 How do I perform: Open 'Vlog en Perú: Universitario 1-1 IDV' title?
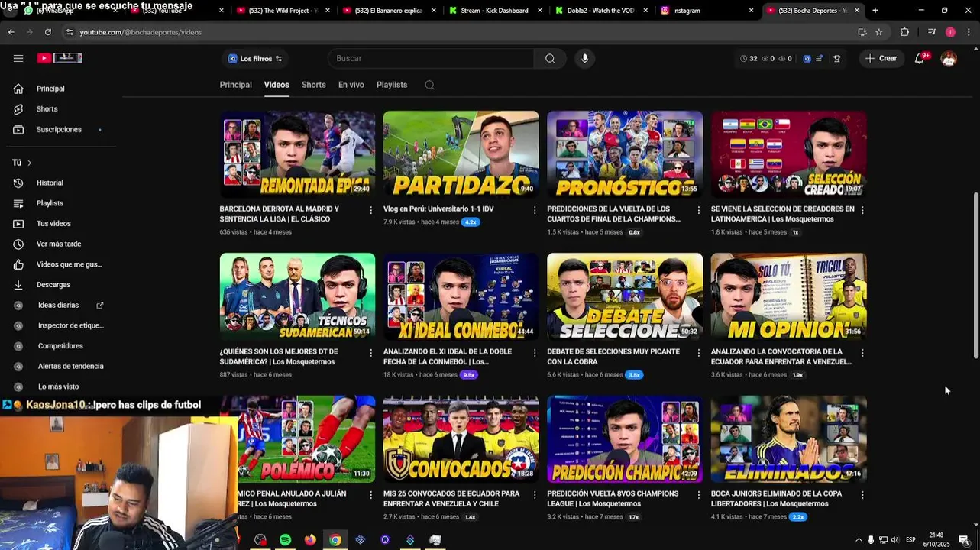[x=438, y=209]
